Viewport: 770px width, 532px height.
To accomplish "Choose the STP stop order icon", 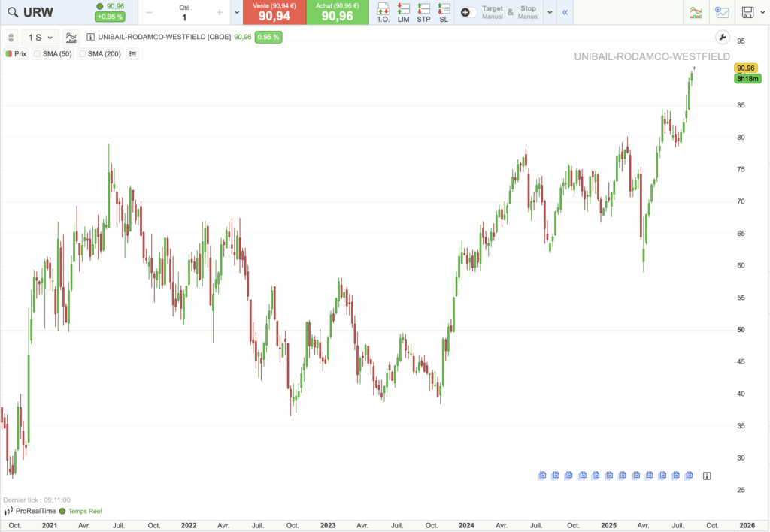I will click(x=423, y=11).
